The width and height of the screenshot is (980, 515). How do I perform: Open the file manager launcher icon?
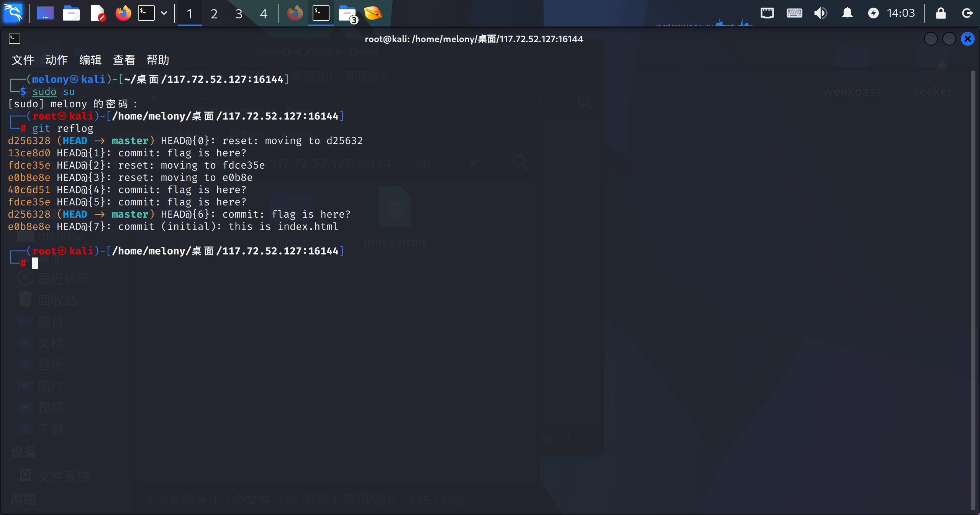[x=71, y=13]
